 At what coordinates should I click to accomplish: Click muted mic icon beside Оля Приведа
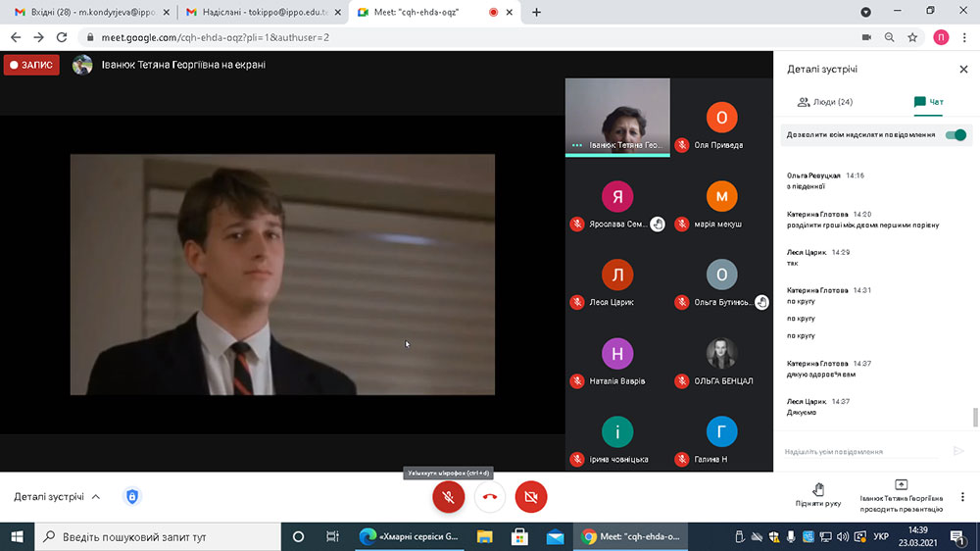pyautogui.click(x=682, y=145)
